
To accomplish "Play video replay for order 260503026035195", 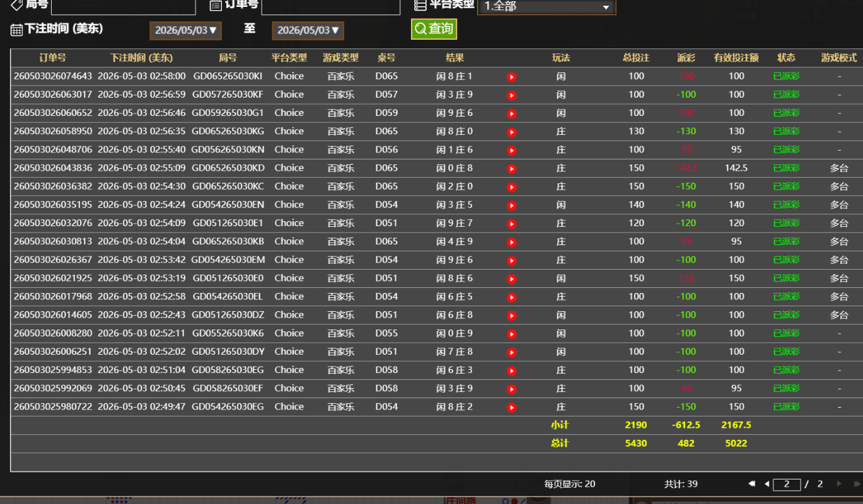I will [511, 205].
